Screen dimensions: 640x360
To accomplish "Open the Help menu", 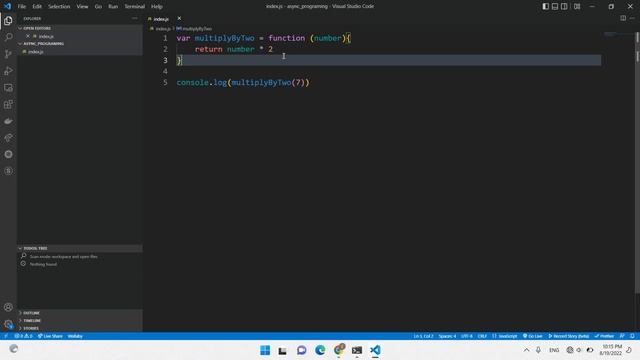I will pos(157,7).
